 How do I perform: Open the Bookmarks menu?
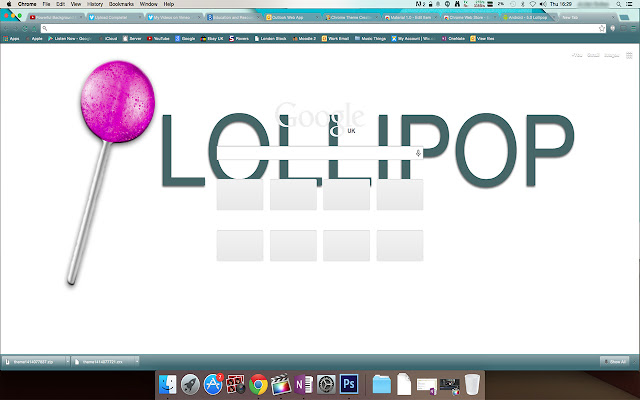tap(119, 4)
